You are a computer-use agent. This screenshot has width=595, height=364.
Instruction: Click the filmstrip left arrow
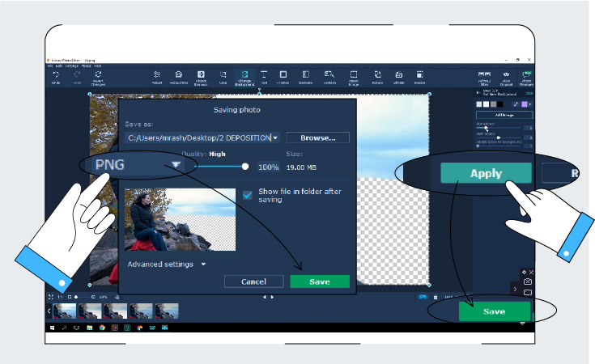pos(49,311)
